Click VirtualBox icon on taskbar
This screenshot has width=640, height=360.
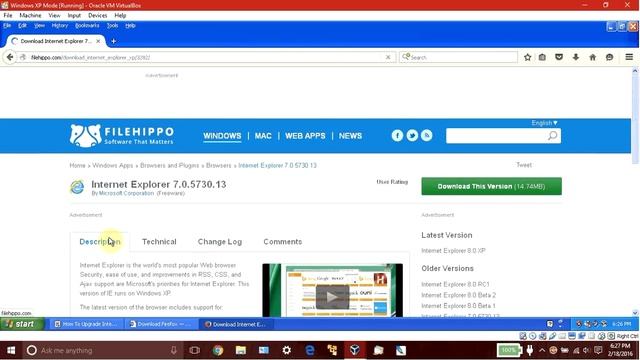click(x=355, y=350)
